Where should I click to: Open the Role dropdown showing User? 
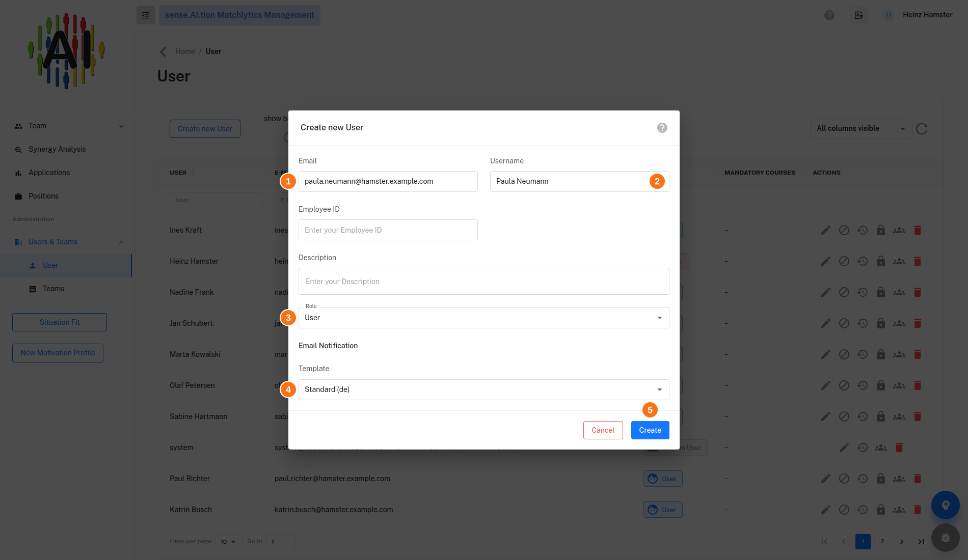tap(484, 318)
